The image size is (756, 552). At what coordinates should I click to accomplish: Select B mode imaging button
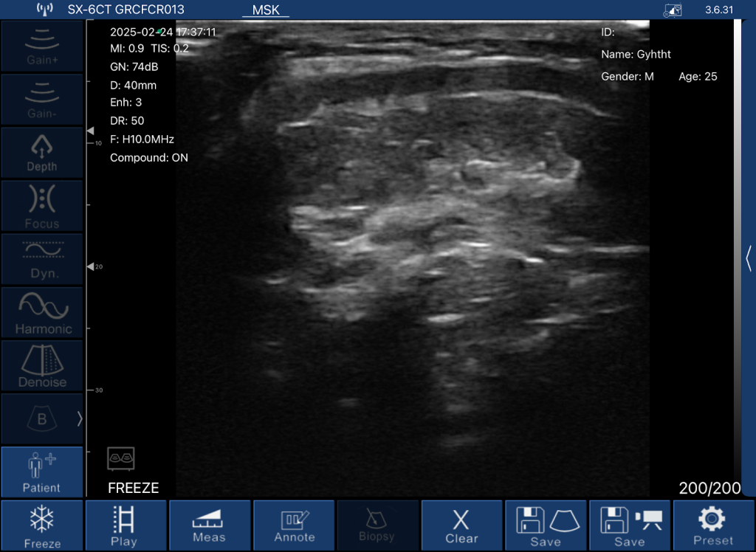pos(42,419)
